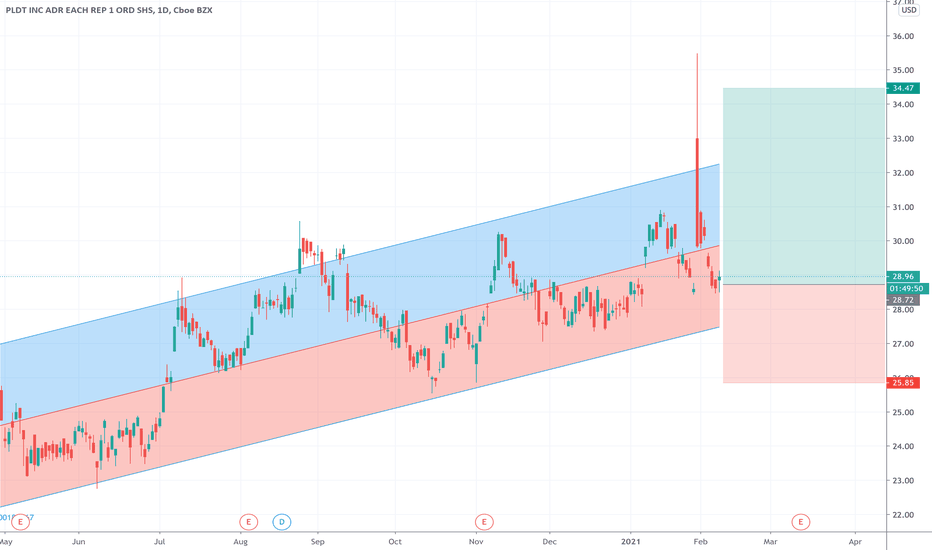Click the 36.00 price axis label
932x550 pixels.
[x=903, y=36]
